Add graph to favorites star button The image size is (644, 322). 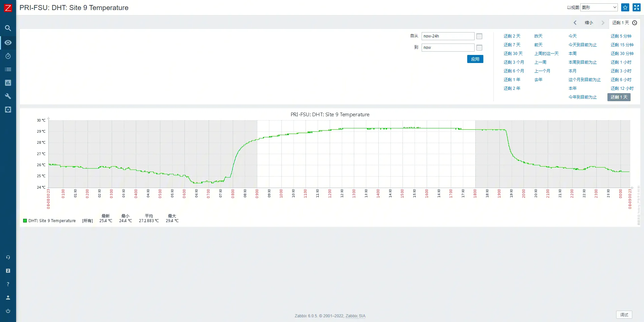[x=625, y=7]
